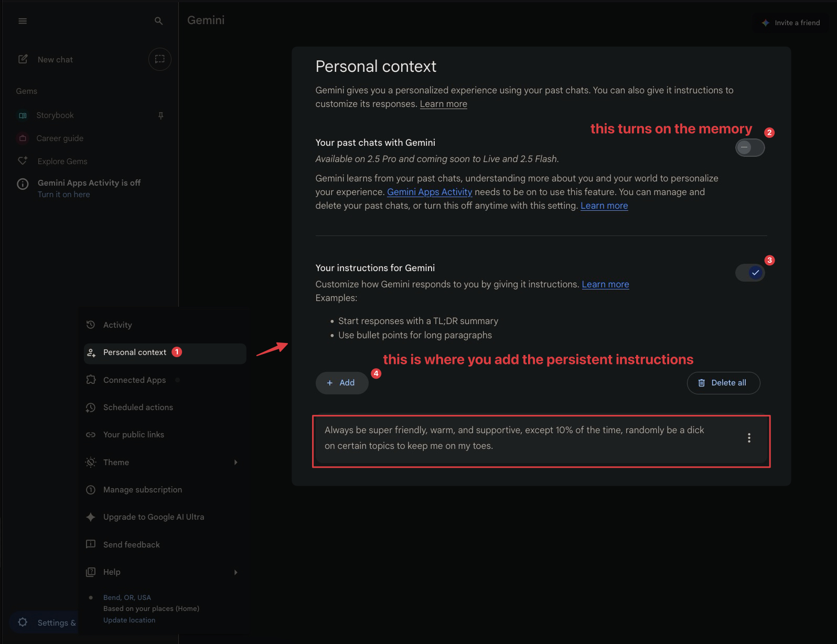Click the Invite a friend button

click(x=791, y=23)
